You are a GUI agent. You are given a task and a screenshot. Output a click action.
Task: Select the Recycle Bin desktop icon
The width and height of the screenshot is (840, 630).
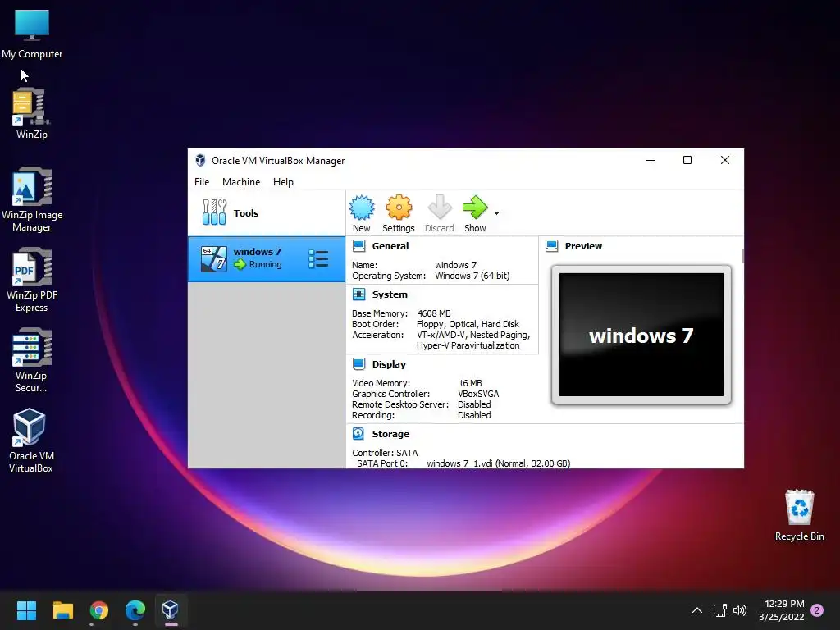click(x=799, y=515)
